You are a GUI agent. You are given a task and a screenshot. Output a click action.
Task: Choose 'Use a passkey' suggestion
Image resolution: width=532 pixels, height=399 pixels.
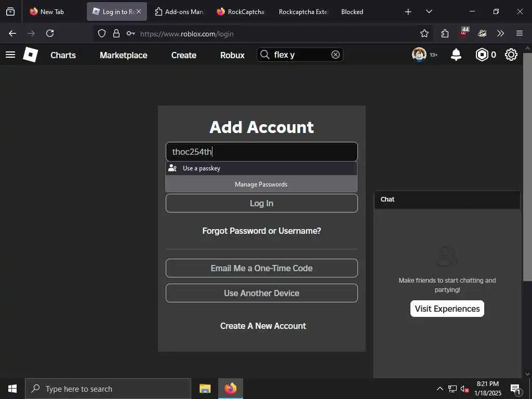(261, 168)
